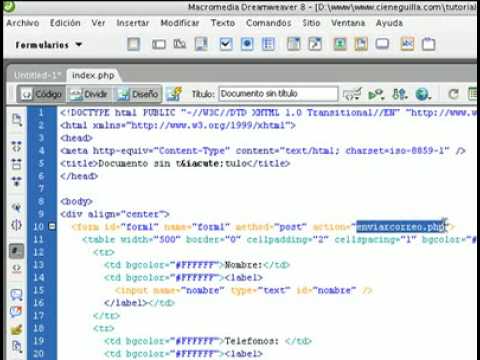Viewport: 480px width, 360px height.
Task: Click Remove Comment in coding toolbar
Action: [x=17, y=312]
